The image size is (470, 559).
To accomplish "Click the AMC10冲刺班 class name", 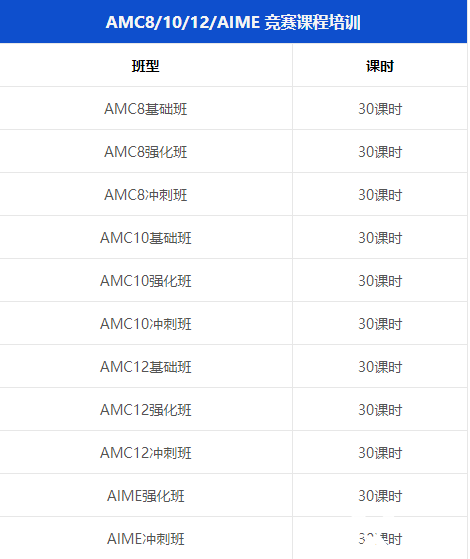I will click(x=145, y=324).
